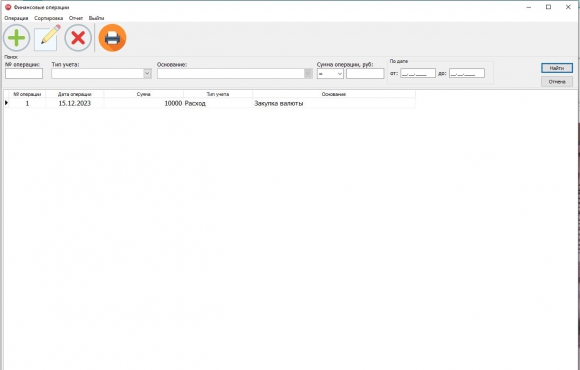Expand the Тип учета dropdown
This screenshot has height=370, width=580.
pos(147,73)
